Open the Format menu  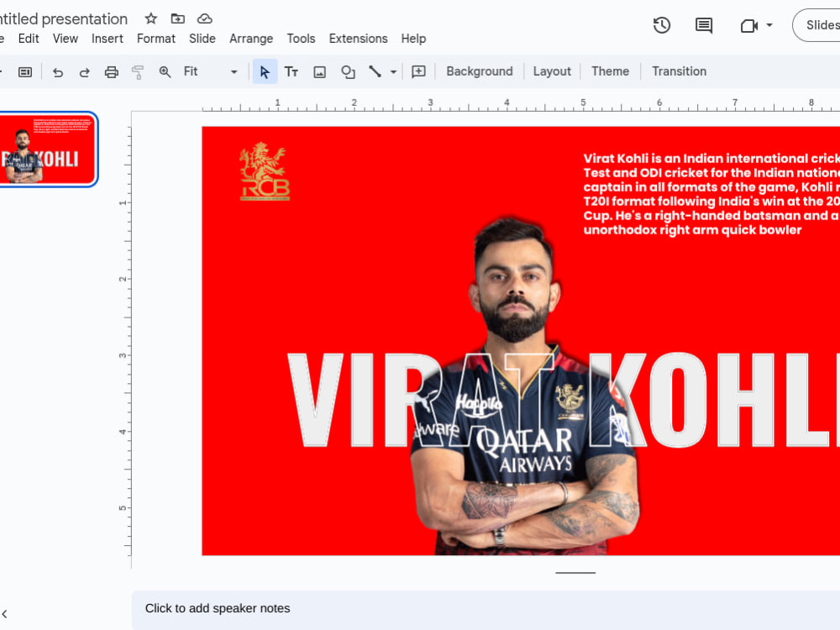point(156,39)
